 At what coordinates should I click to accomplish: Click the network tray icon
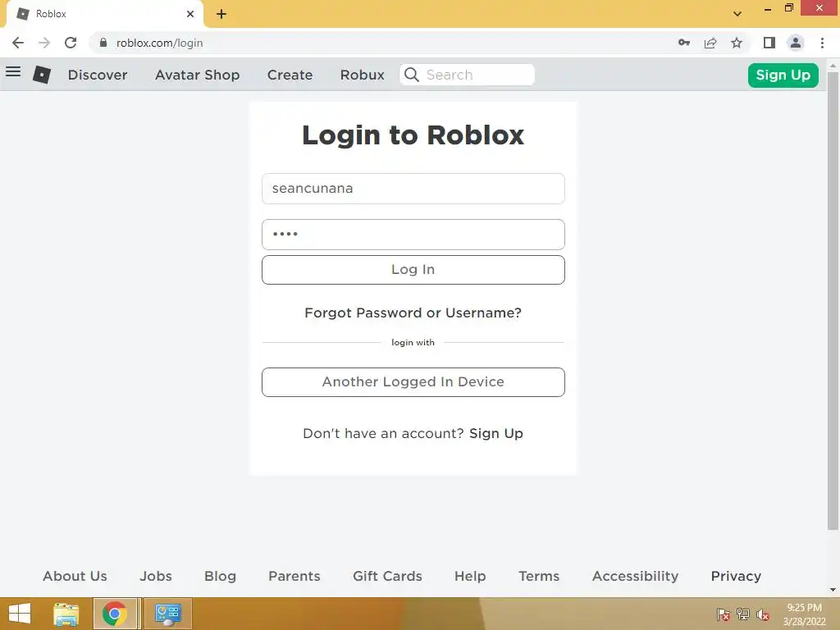tap(743, 614)
